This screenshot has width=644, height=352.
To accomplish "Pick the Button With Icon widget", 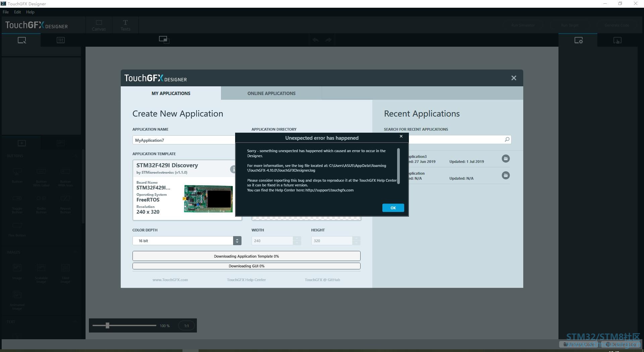I will tap(65, 177).
